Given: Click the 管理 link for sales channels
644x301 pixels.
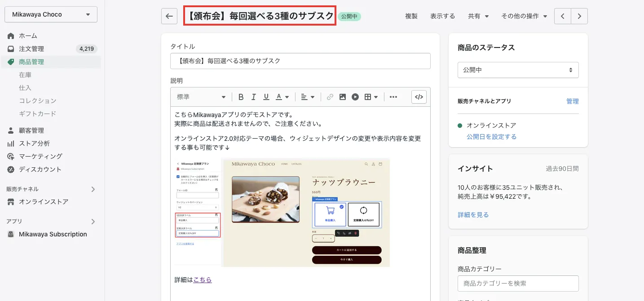Looking at the screenshot, I should (x=573, y=101).
